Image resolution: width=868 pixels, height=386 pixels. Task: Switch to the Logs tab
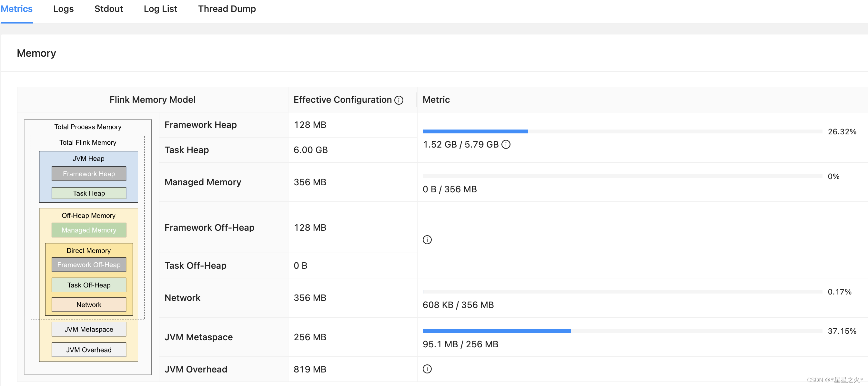pos(63,9)
